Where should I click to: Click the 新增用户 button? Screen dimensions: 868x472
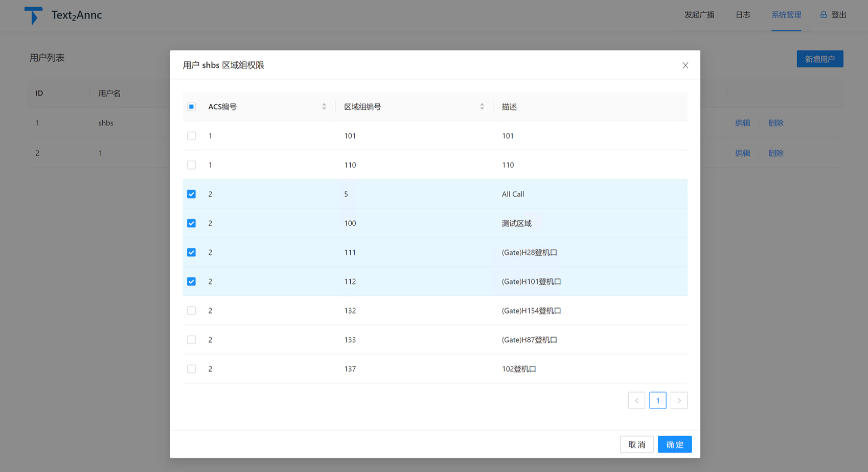click(819, 59)
